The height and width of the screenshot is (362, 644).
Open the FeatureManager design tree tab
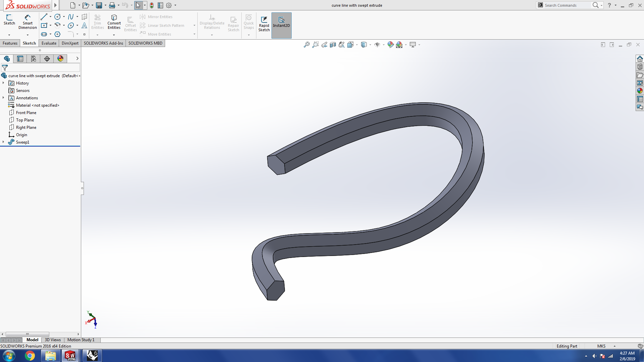pyautogui.click(x=7, y=59)
